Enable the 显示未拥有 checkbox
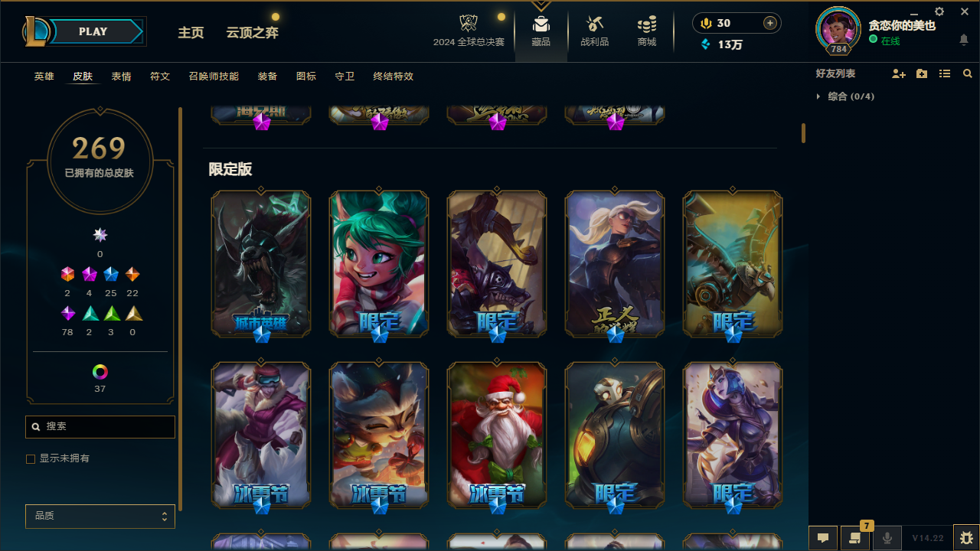This screenshot has height=551, width=980. tap(31, 459)
